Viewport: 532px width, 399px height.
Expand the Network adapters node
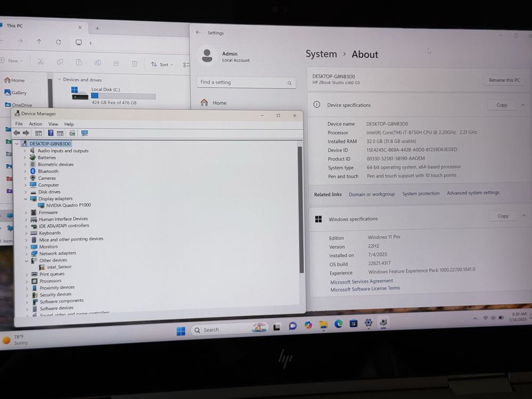click(x=27, y=253)
